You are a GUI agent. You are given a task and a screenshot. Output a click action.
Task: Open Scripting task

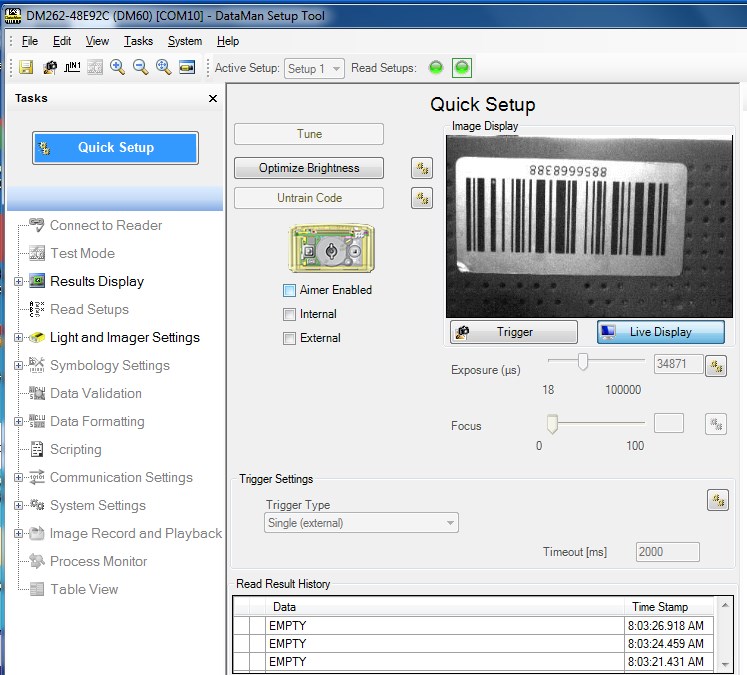point(76,450)
